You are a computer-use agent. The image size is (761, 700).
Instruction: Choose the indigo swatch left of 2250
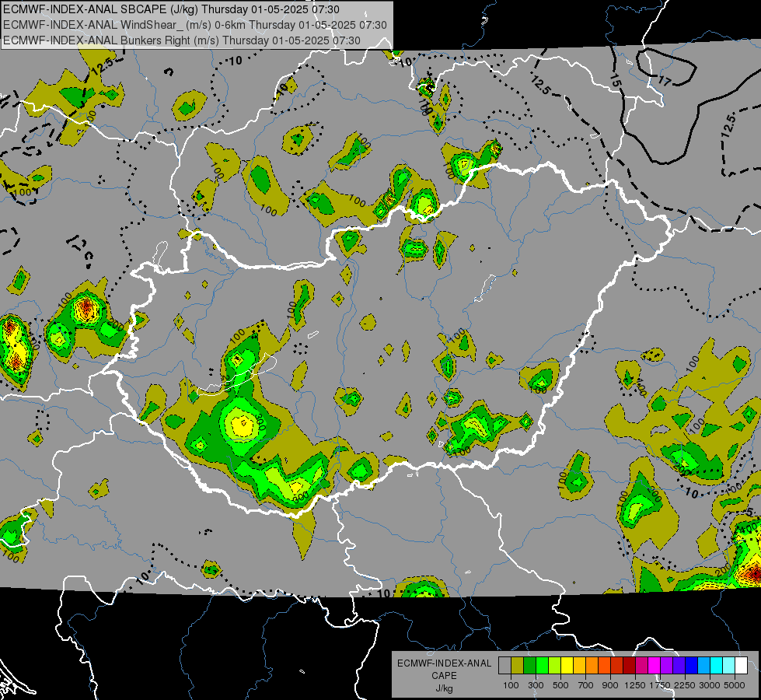tap(679, 666)
